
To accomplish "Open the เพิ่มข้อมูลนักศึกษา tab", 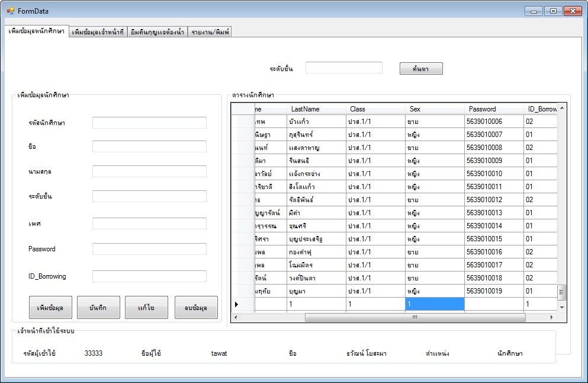I will point(37,31).
